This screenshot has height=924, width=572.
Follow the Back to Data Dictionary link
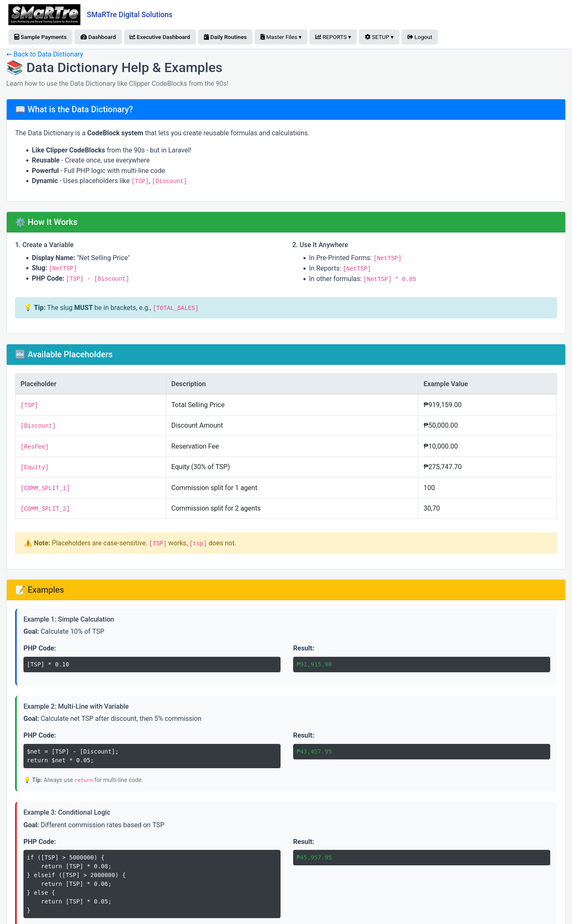[45, 54]
